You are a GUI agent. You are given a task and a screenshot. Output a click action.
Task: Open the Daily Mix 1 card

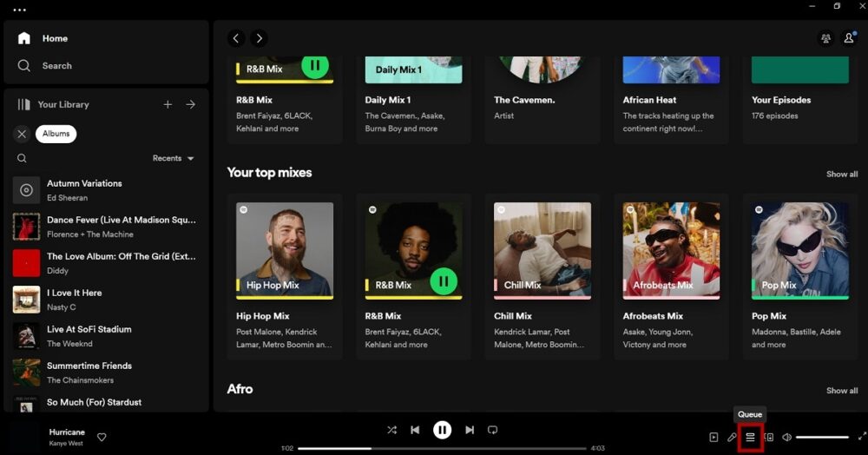[x=413, y=100]
